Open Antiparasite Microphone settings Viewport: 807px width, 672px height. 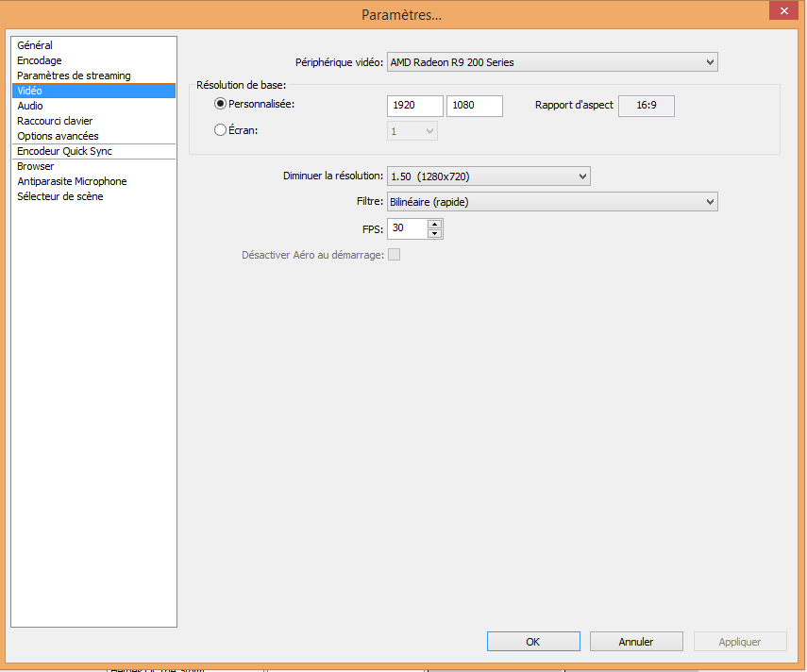coord(93,181)
